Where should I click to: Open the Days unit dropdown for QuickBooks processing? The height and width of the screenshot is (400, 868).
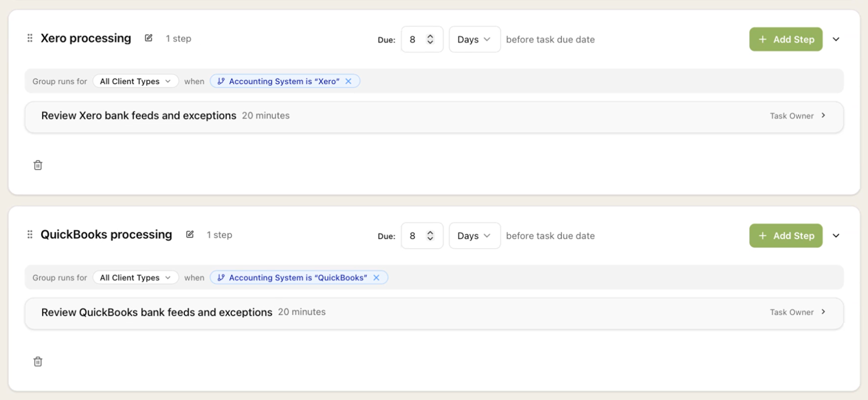coord(475,236)
